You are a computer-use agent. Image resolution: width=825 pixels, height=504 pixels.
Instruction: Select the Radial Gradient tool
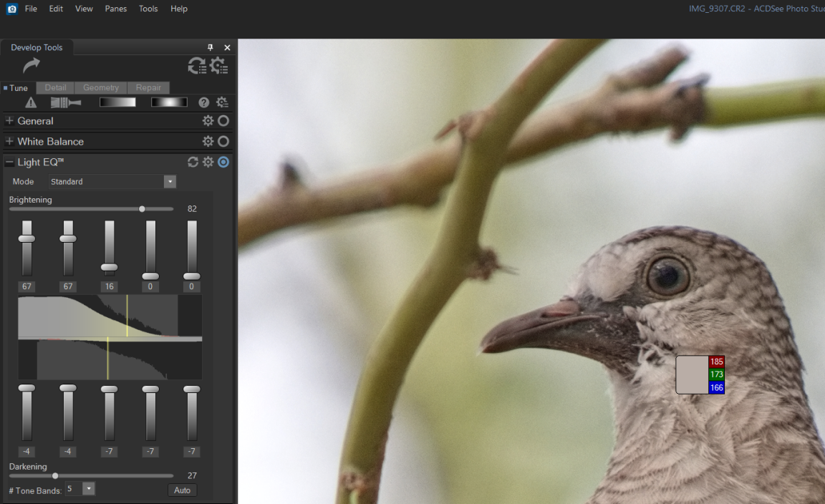point(169,102)
